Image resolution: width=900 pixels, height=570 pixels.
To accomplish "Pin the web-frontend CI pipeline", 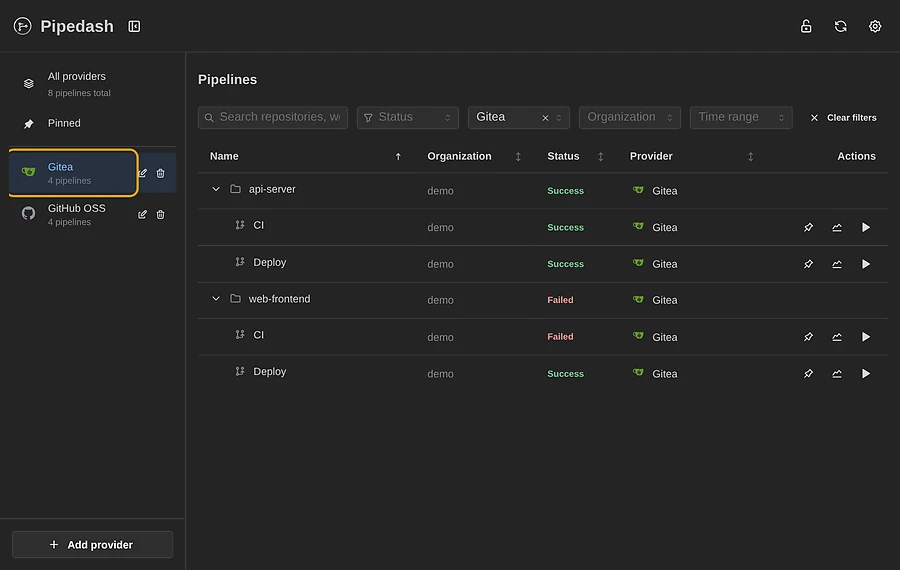I will tap(808, 337).
